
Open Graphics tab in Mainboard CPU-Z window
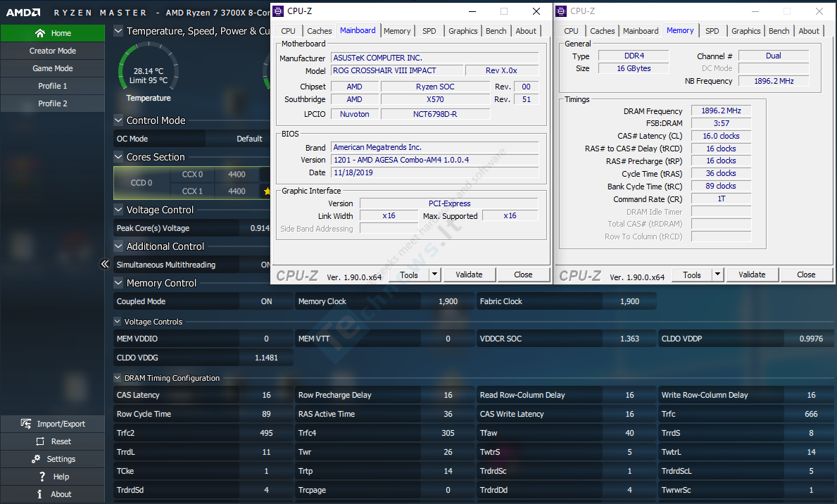[x=462, y=31]
